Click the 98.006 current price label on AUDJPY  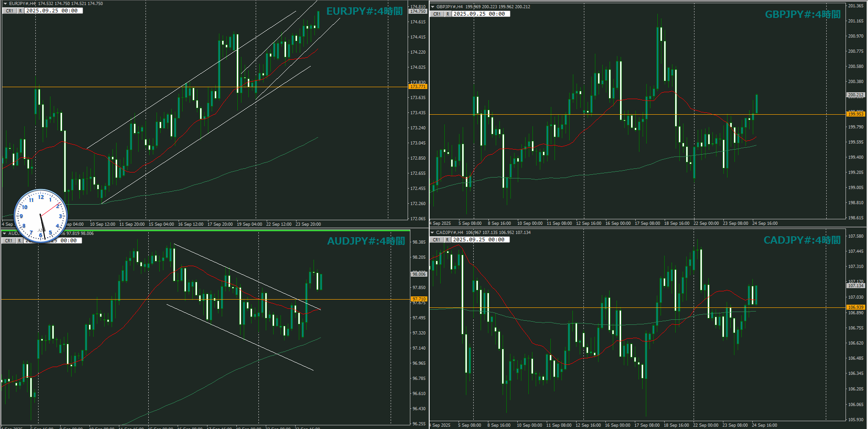coord(419,274)
